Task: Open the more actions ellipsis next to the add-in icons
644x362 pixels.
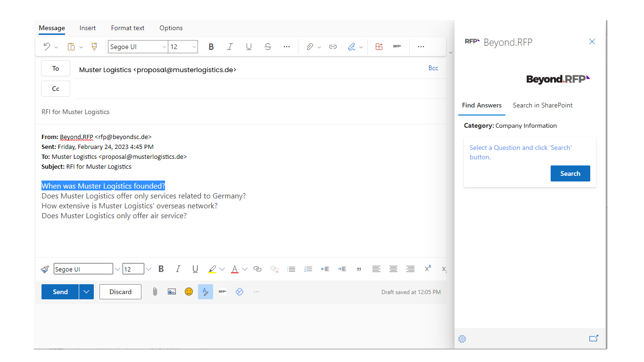Action: click(x=256, y=292)
